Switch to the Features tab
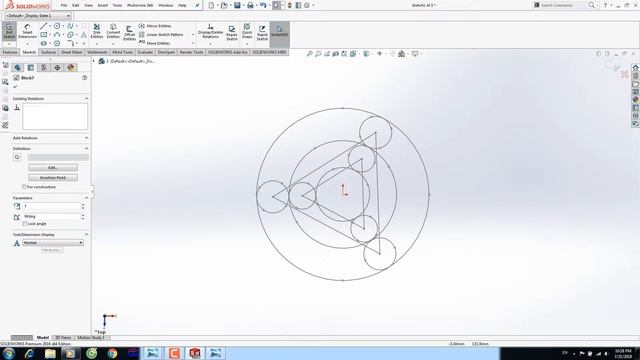 [x=10, y=52]
